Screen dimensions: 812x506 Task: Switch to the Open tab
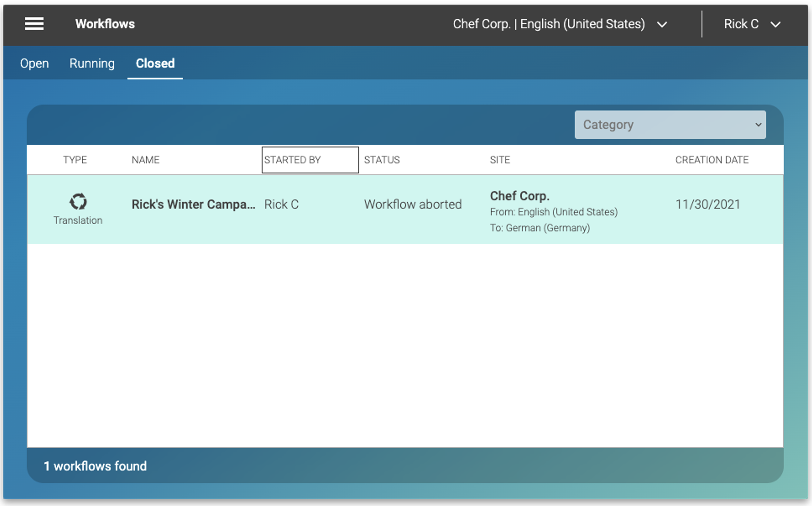[34, 63]
